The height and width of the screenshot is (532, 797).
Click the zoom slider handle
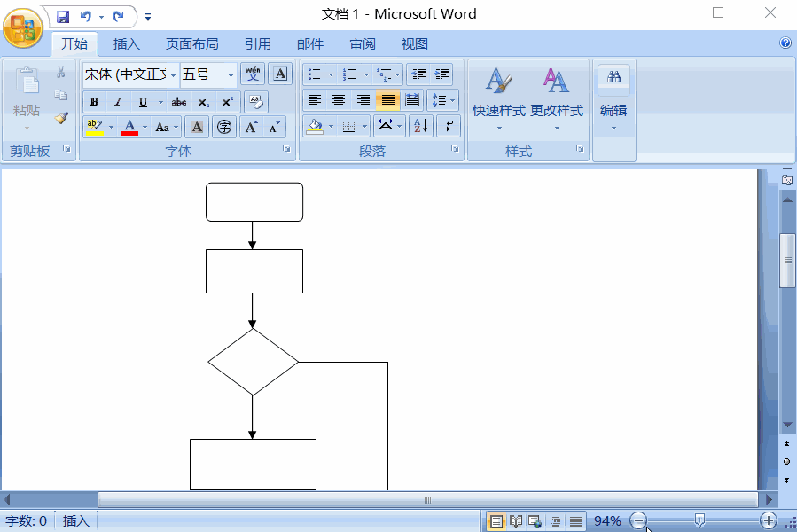tap(699, 520)
